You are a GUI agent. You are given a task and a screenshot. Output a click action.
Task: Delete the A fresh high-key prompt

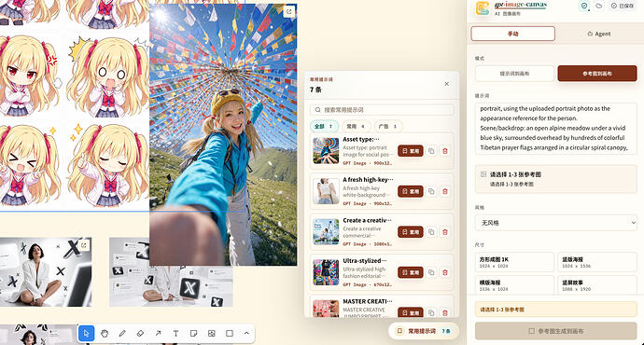tap(445, 191)
